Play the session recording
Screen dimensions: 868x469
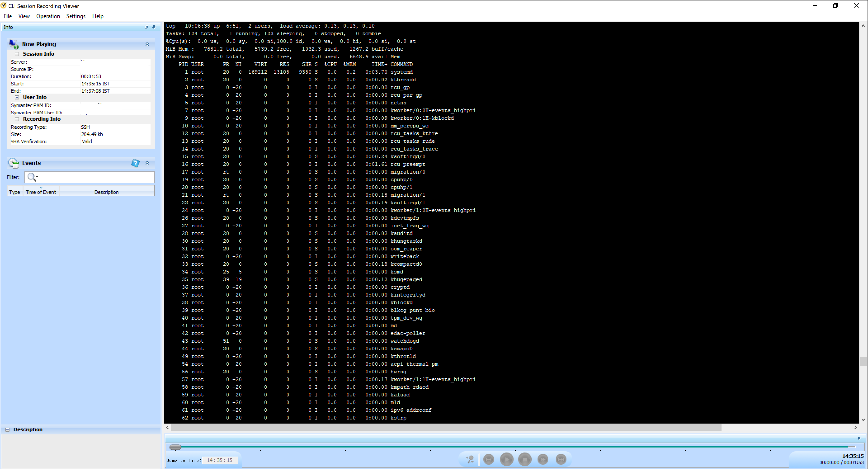507,460
